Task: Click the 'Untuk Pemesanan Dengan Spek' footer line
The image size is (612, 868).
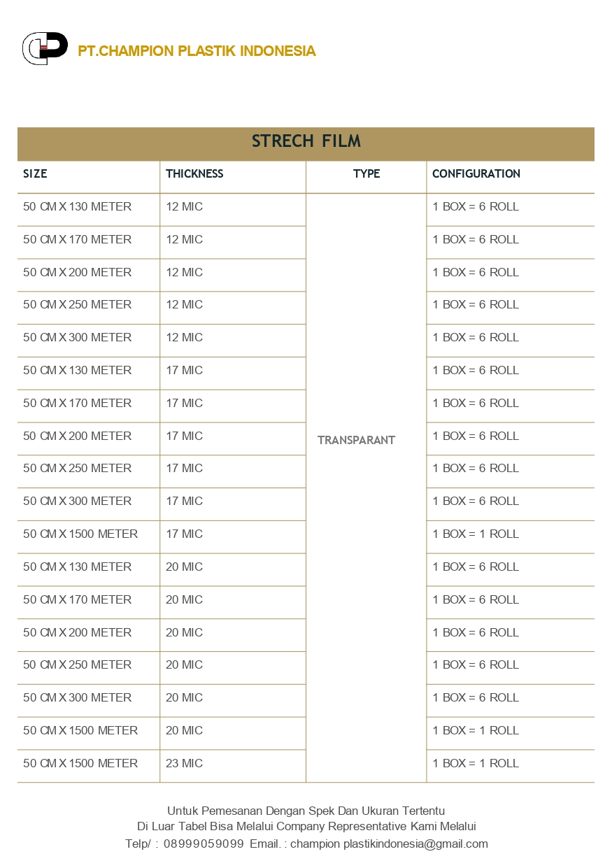Action: pos(306,811)
